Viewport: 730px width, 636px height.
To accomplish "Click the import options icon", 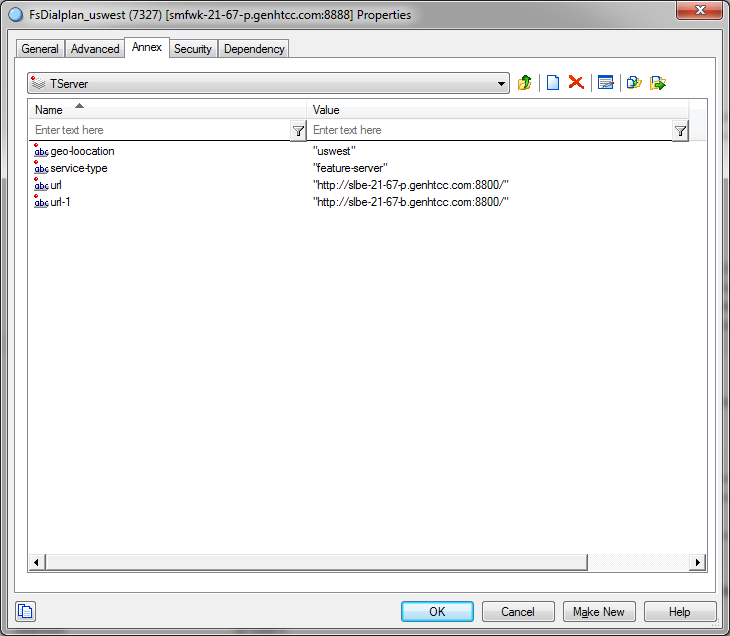I will pyautogui.click(x=633, y=83).
